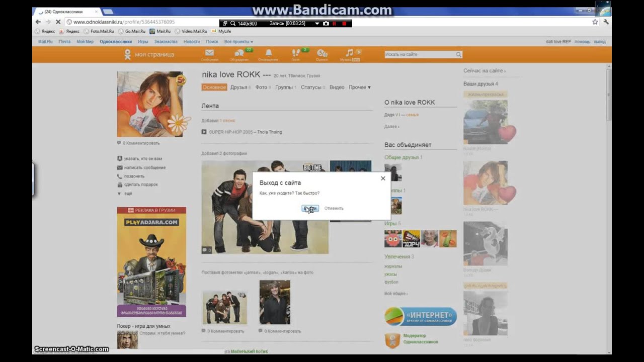Click the first red game icon
The height and width of the screenshot is (362, 644).
tap(393, 239)
